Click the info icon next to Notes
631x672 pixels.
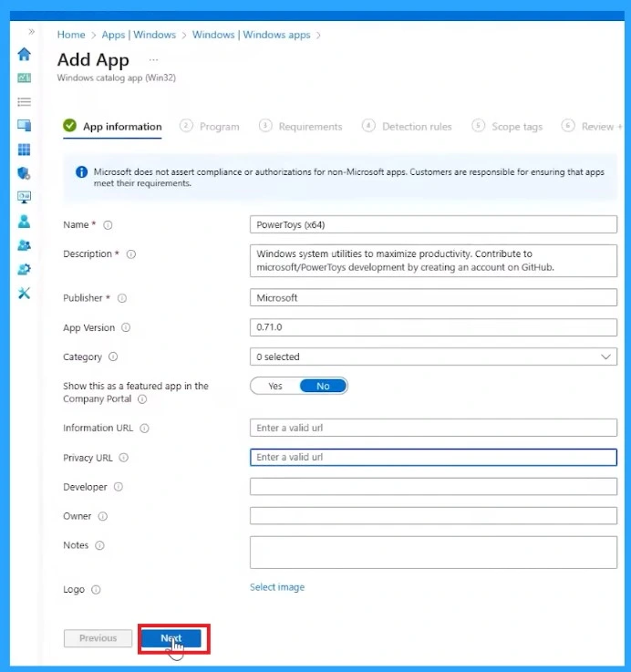pyautogui.click(x=99, y=545)
